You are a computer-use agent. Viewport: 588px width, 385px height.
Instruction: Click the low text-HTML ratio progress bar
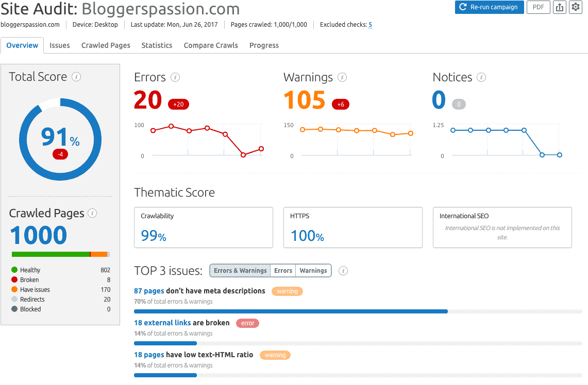pyautogui.click(x=358, y=375)
